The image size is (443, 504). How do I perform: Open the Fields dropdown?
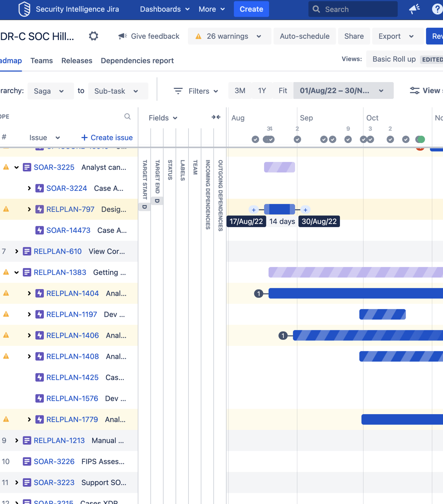pos(163,118)
